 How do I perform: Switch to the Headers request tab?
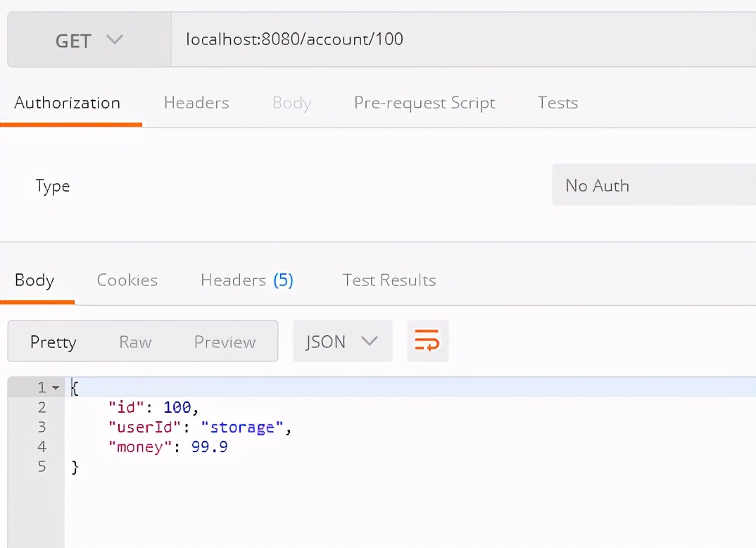point(196,103)
